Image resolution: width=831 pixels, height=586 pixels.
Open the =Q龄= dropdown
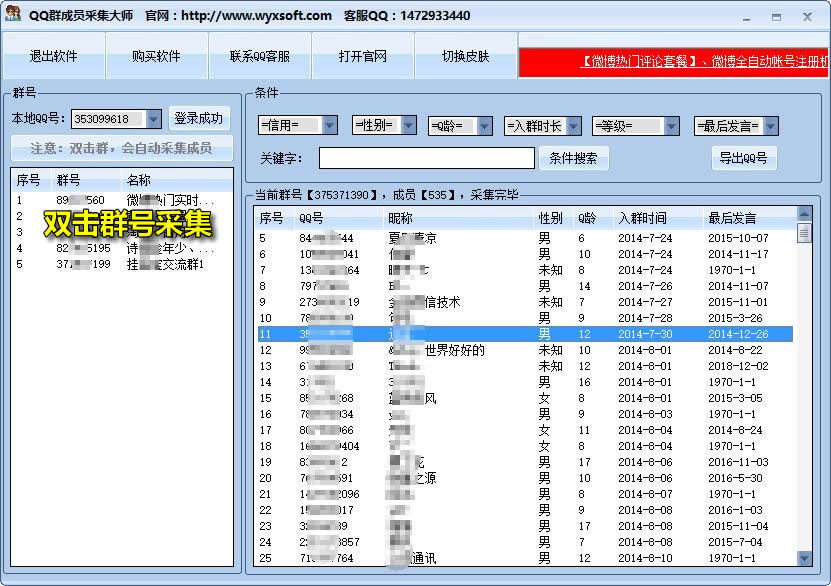coord(484,126)
